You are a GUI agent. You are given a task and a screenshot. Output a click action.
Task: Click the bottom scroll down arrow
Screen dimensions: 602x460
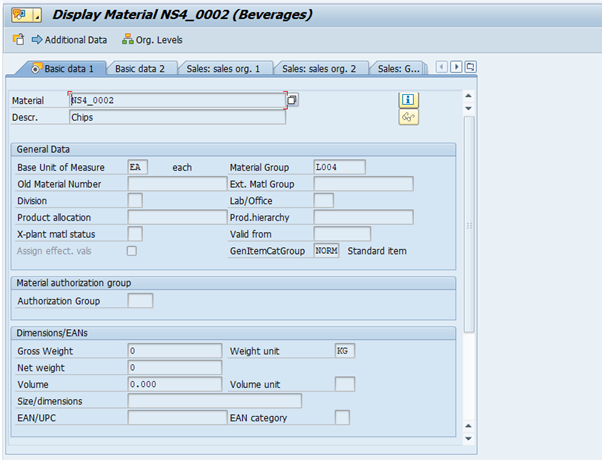[468, 438]
